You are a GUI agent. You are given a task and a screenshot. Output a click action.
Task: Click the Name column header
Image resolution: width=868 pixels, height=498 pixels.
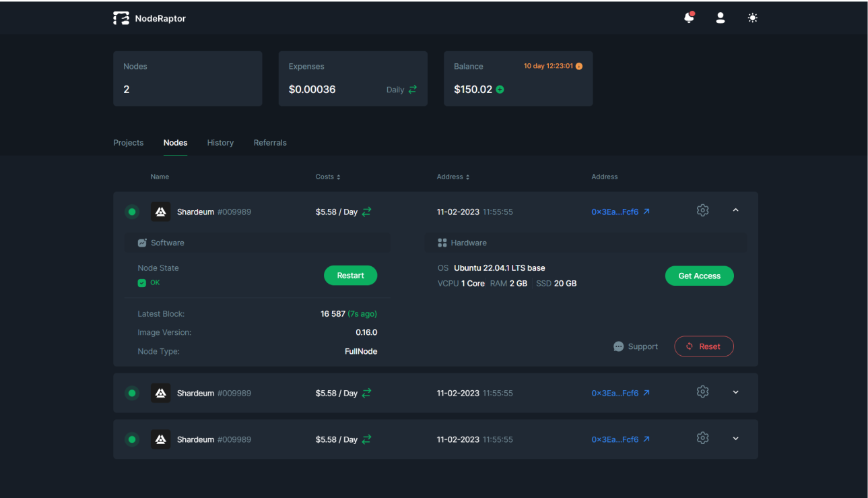(x=160, y=177)
